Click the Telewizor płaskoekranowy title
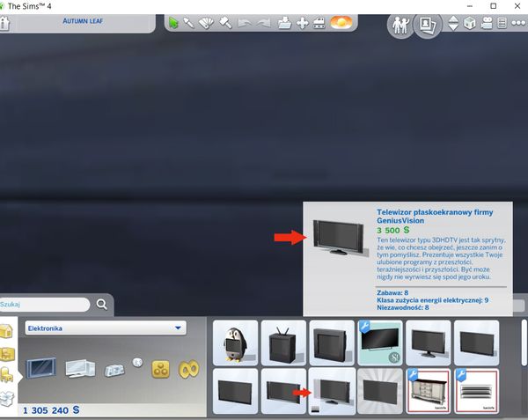Image resolution: width=528 pixels, height=420 pixels. [435, 217]
